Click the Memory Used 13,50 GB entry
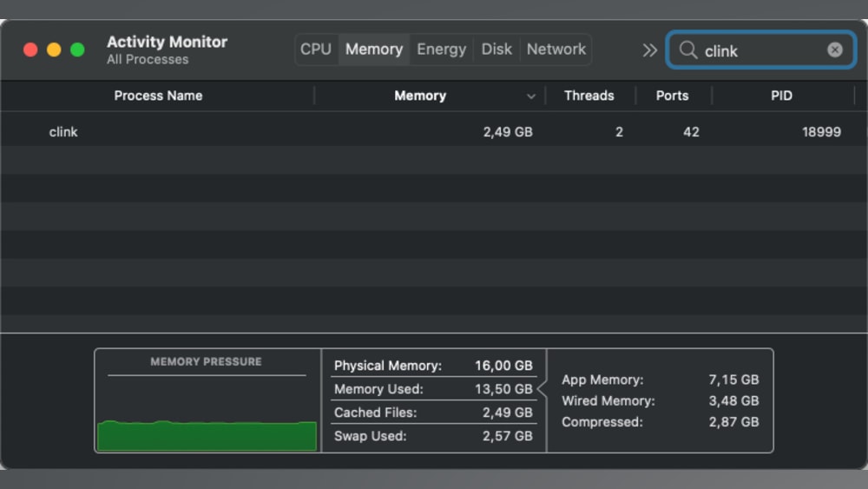Viewport: 868px width, 489px height. [x=433, y=389]
